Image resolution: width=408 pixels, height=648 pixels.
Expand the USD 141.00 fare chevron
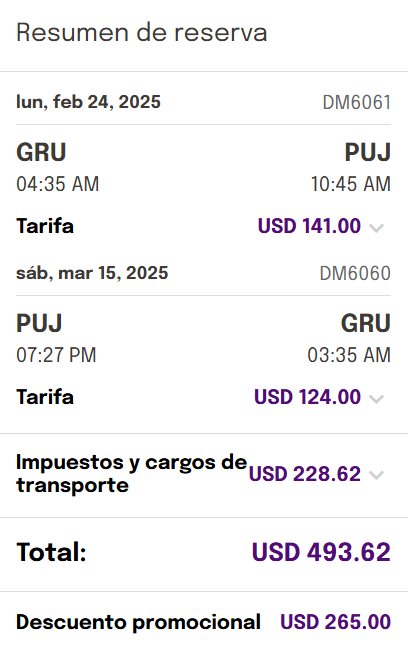click(376, 228)
